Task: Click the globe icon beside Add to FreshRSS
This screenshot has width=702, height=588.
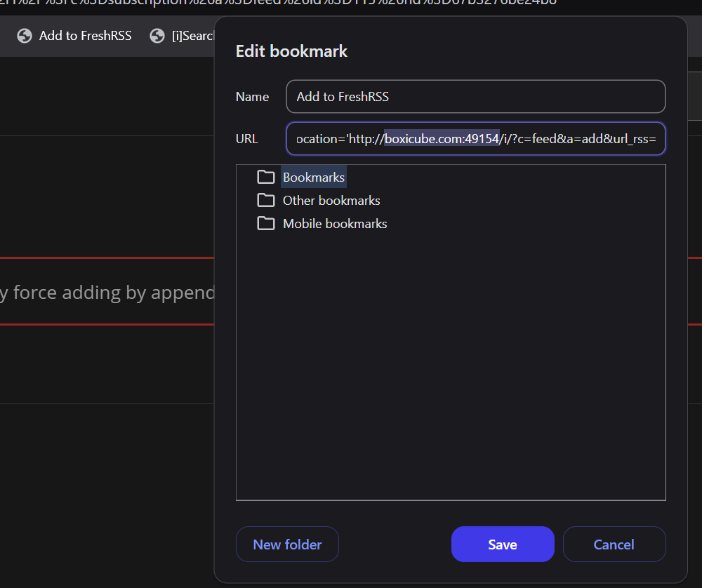Action: (24, 36)
